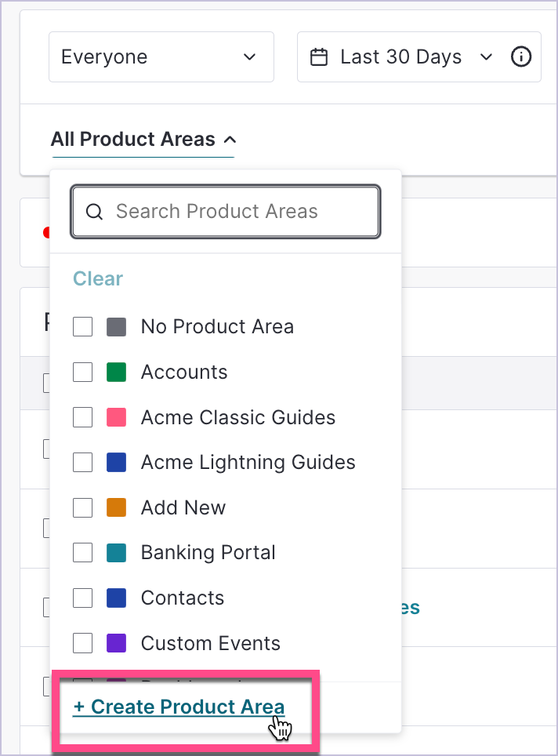Click the Clear link above the list
The width and height of the screenshot is (558, 756).
[97, 278]
